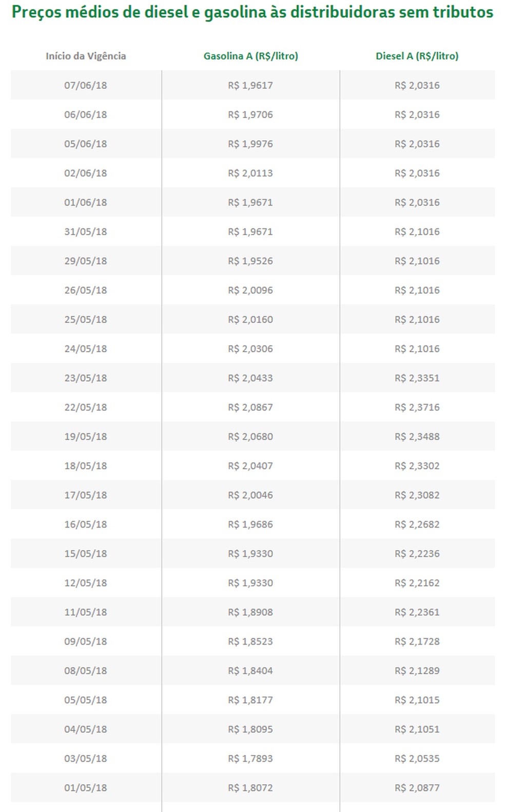Click the Início da Vigência column header
Screen dimensions: 505x812
pos(86,56)
